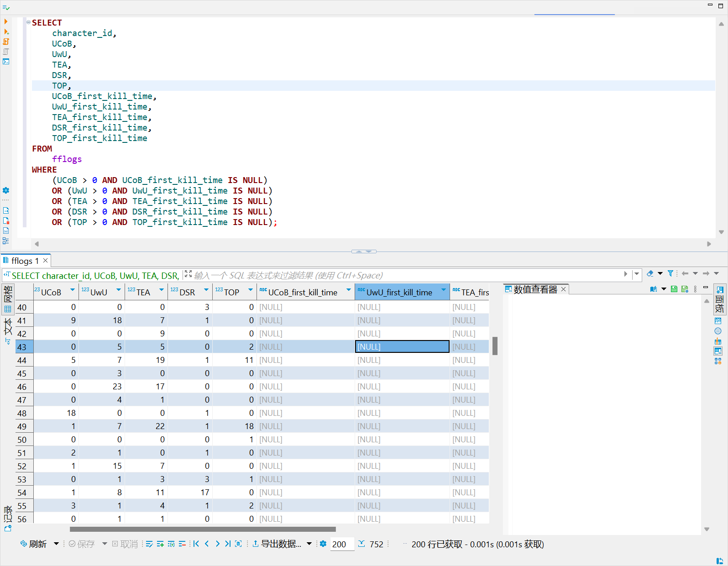Viewport: 728px width, 566px height.
Task: Apply the filter with the play arrow
Action: pos(625,274)
